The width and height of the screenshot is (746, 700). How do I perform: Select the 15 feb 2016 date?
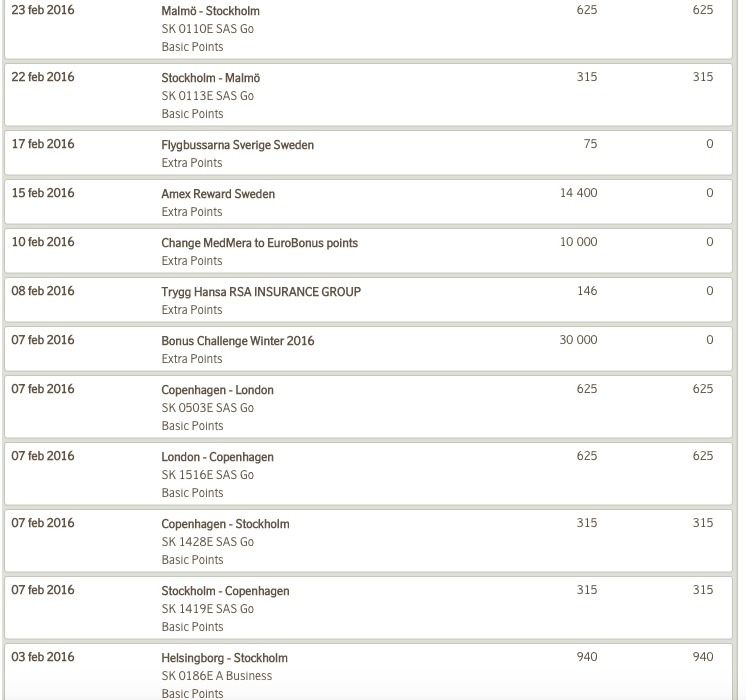43,193
